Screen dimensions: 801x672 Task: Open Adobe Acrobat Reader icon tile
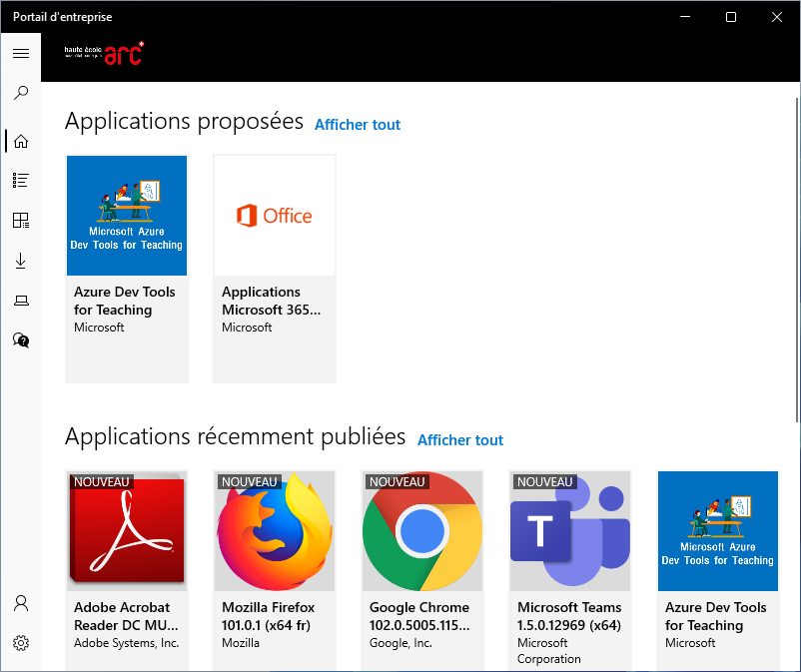coord(127,531)
